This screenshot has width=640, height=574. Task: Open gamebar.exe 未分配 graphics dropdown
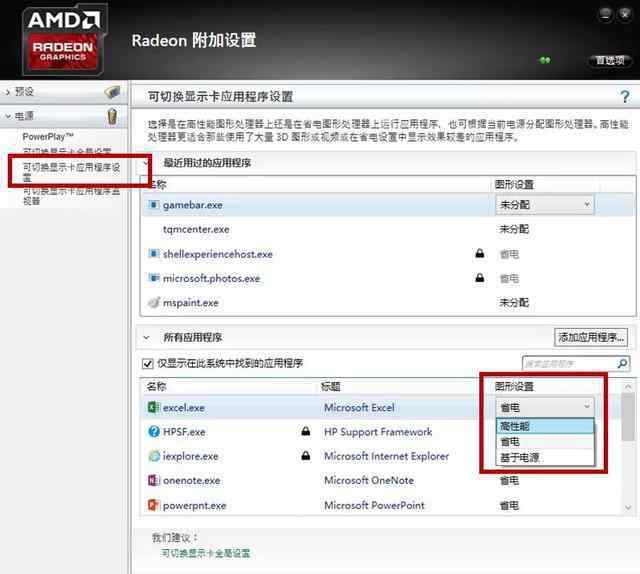coord(544,205)
